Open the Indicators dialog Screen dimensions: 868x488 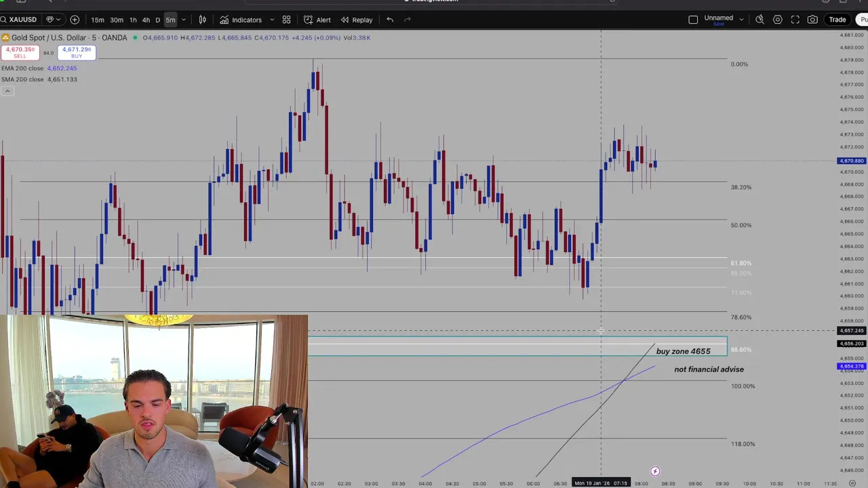(x=241, y=20)
